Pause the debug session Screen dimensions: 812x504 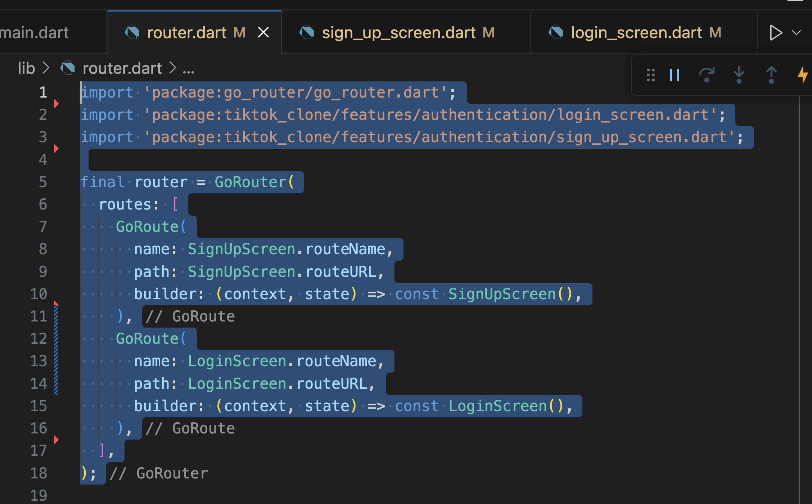pos(674,75)
